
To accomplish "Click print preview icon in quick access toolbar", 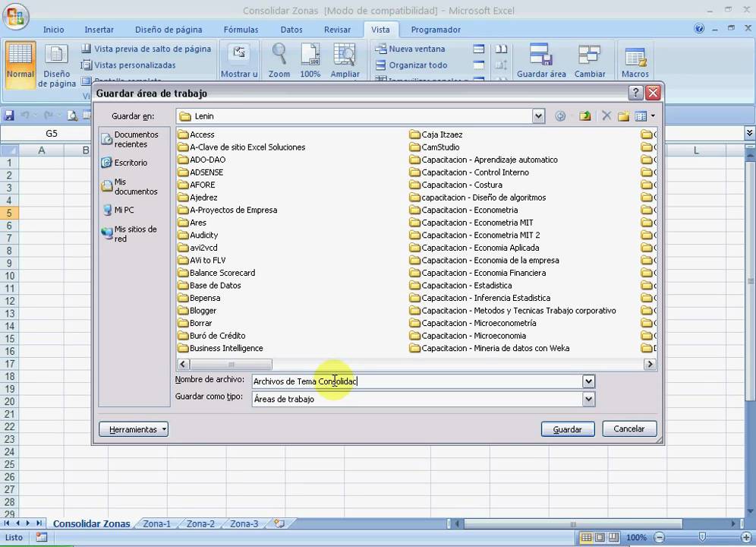I will click(72, 115).
